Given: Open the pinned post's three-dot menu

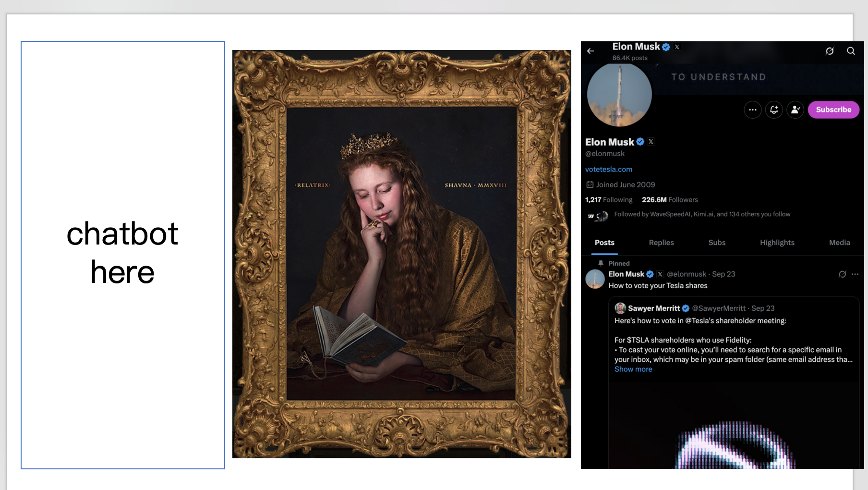Looking at the screenshot, I should (x=855, y=274).
